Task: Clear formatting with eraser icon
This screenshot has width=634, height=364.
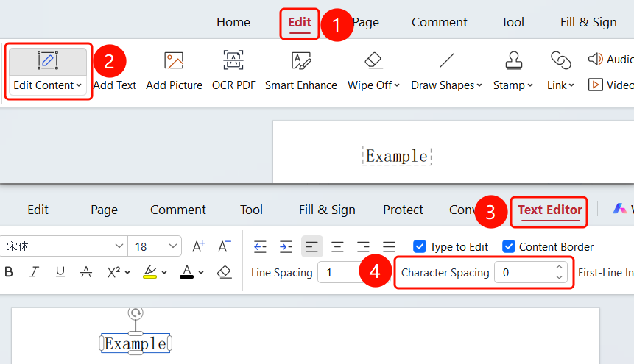Action: coord(224,272)
